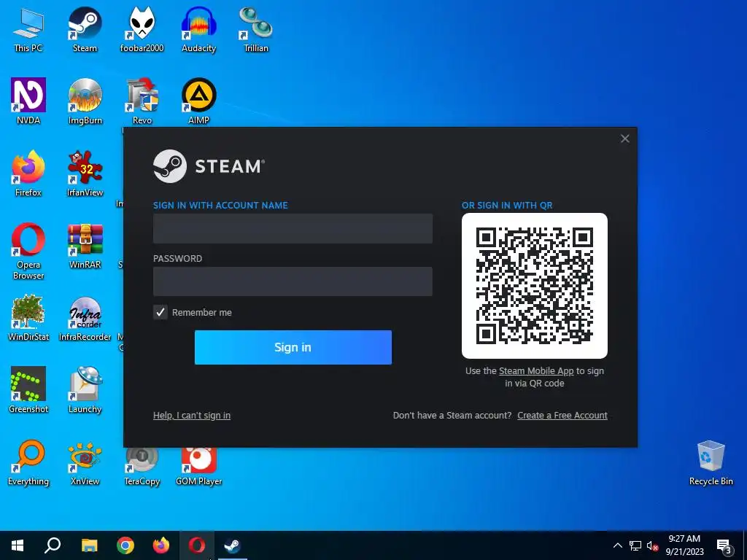Click the Steam logo in sign-in window
Screen dimensions: 747x560
point(209,166)
